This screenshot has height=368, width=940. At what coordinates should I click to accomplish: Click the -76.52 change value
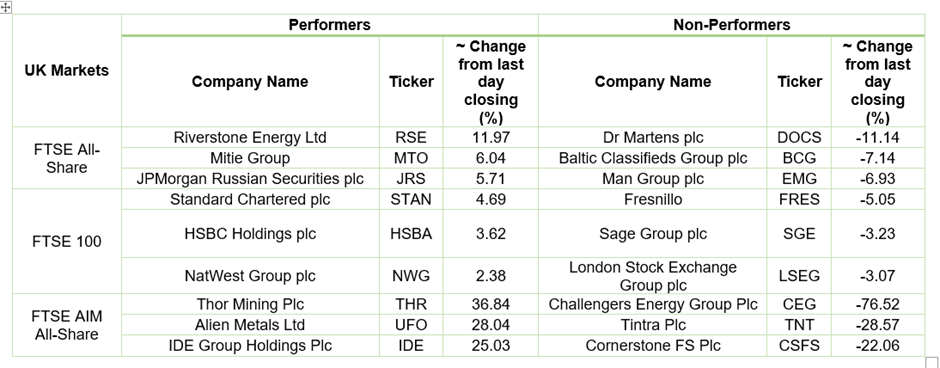(x=878, y=304)
